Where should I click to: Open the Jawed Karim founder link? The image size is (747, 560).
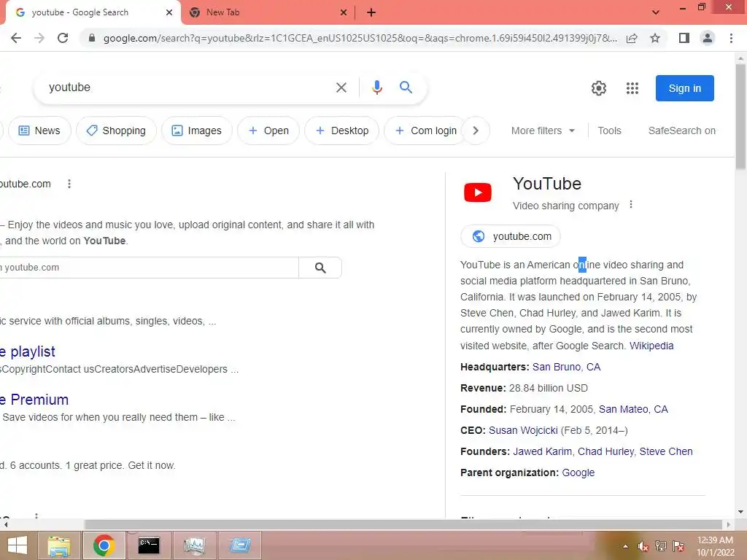click(542, 451)
